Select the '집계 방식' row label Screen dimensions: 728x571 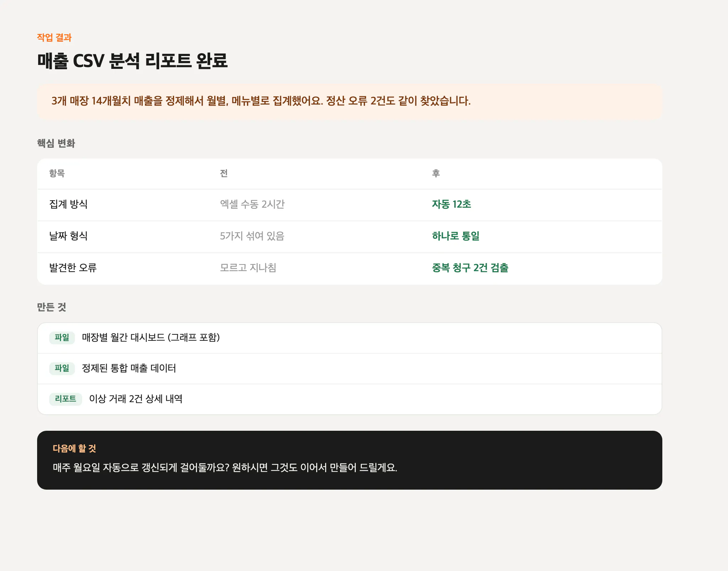69,204
